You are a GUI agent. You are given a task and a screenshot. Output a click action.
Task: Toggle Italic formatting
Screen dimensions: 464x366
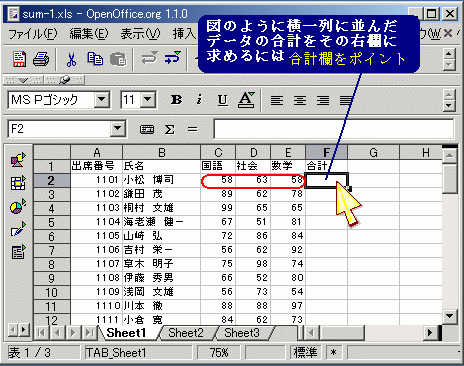coord(199,100)
